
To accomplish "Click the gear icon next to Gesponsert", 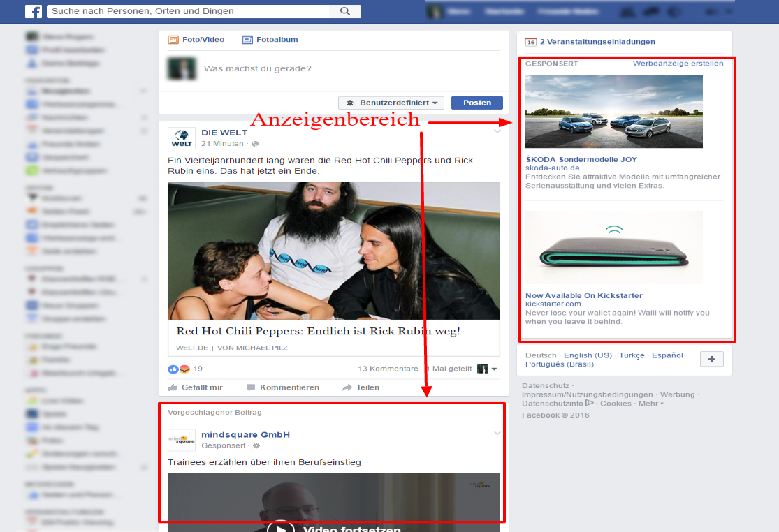I will [x=256, y=445].
